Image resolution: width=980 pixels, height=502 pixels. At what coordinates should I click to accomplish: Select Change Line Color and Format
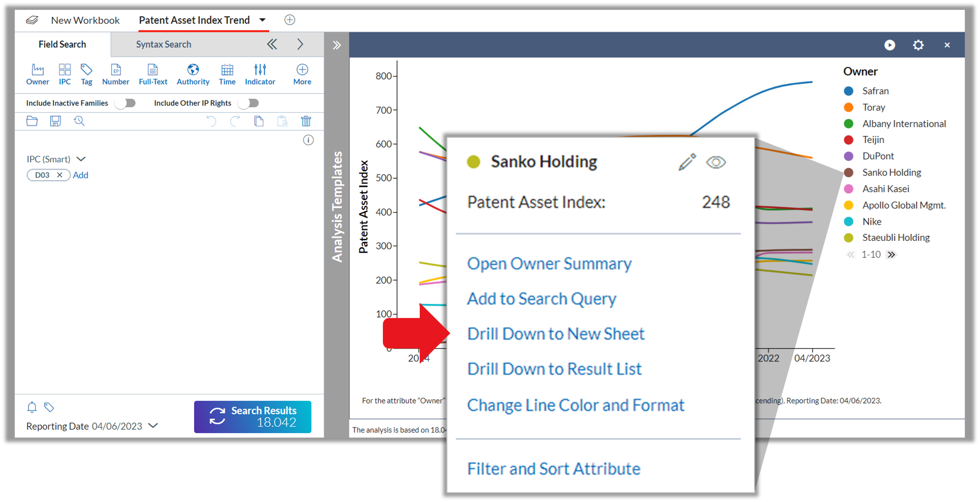tap(576, 405)
